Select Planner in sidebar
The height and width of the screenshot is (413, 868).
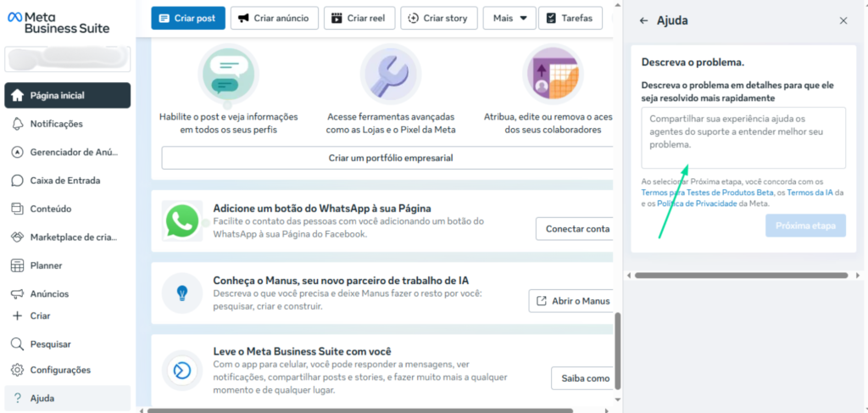68,265
